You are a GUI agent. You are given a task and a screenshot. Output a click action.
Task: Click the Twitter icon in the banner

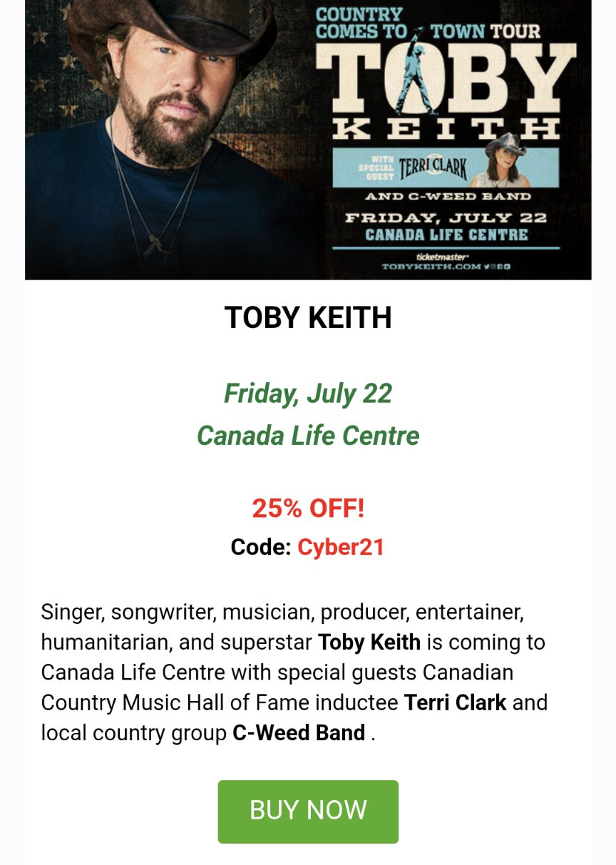coord(486,267)
